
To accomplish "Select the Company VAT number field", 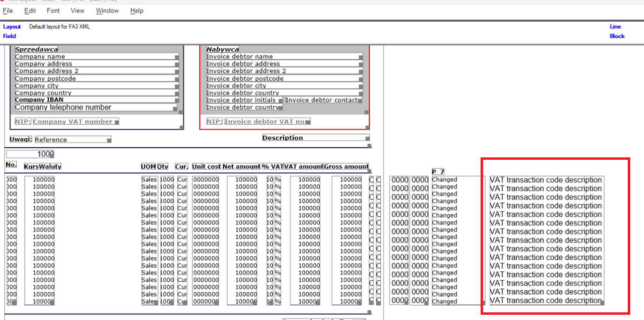I will (x=75, y=121).
